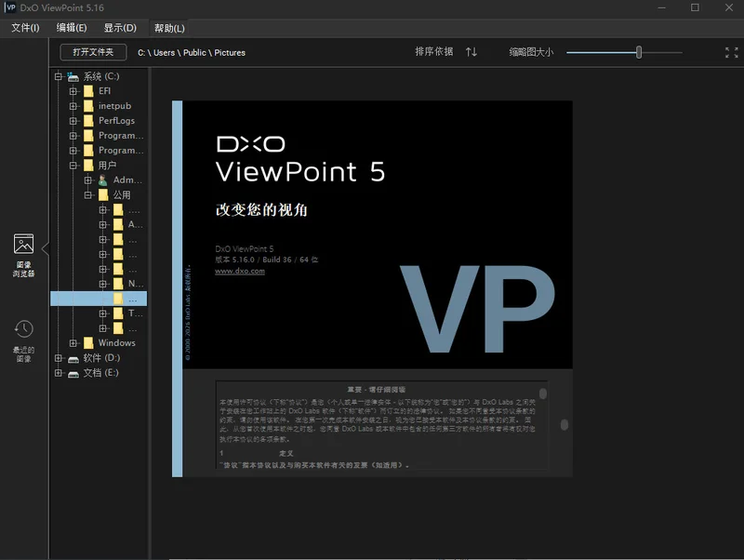744x560 pixels.
Task: Expand the A... subfolder node
Action: pos(103,224)
